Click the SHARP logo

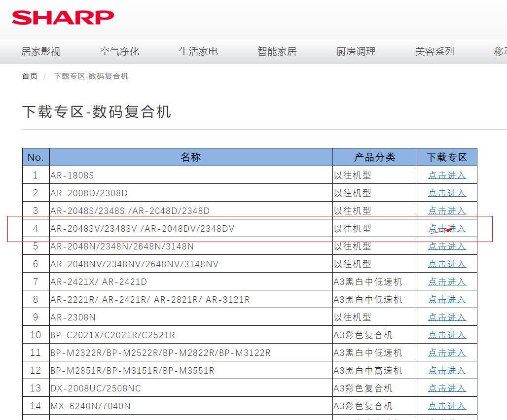pos(63,17)
